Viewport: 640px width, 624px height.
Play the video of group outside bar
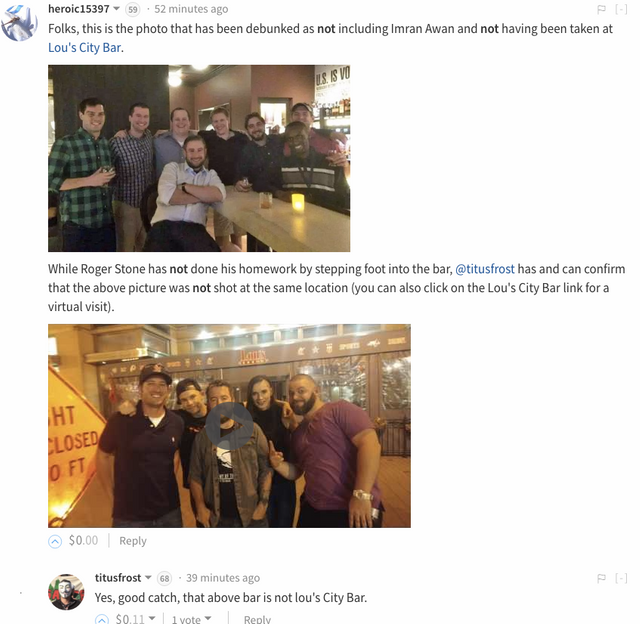pos(229,426)
